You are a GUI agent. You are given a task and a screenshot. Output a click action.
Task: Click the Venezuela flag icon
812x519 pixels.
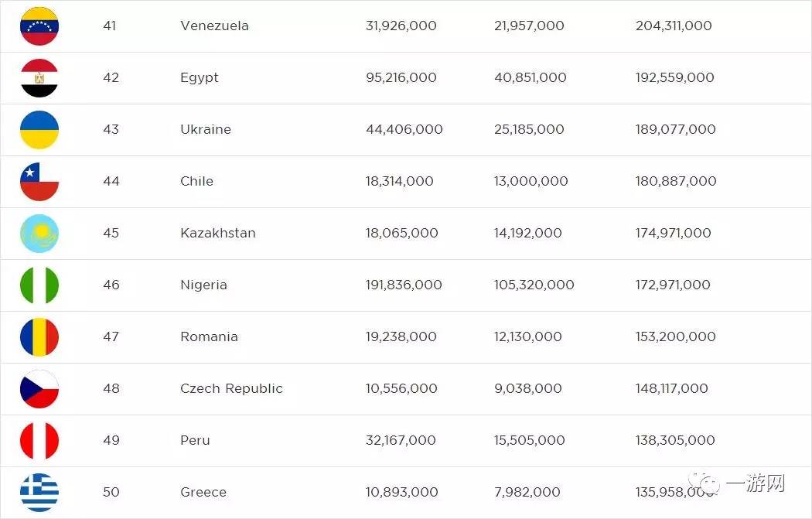pos(39,26)
